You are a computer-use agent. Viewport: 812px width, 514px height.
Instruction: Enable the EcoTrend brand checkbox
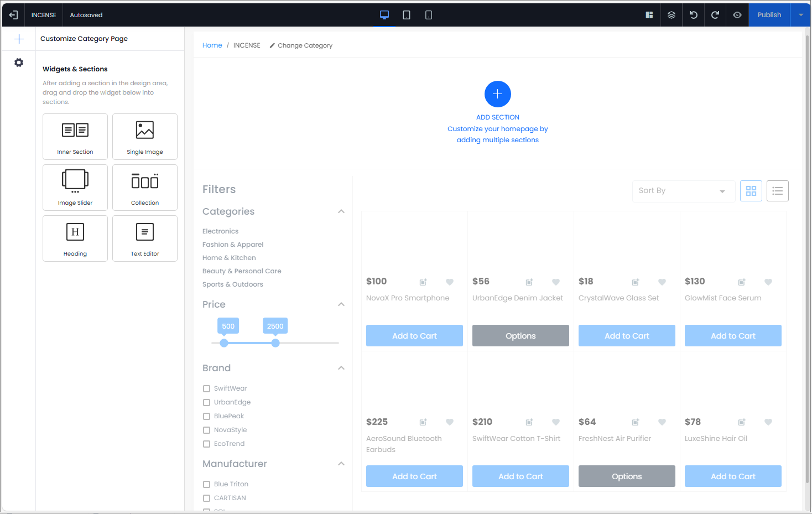(x=207, y=444)
